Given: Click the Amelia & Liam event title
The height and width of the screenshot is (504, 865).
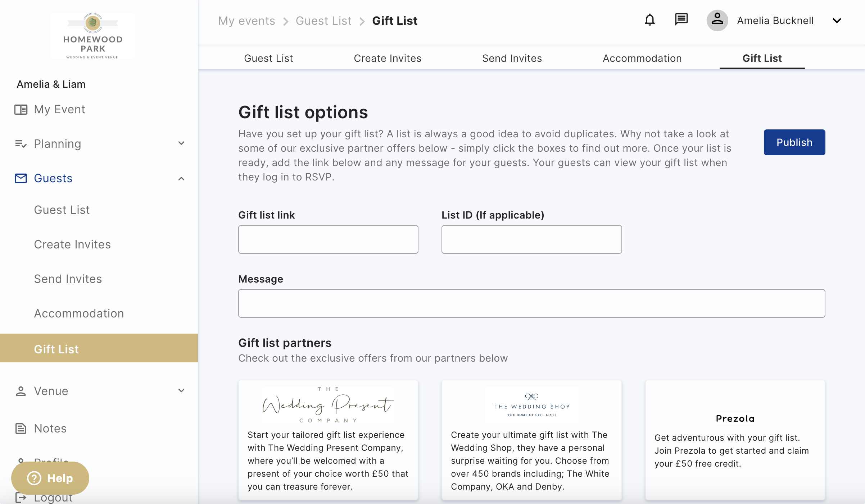Looking at the screenshot, I should click(51, 84).
